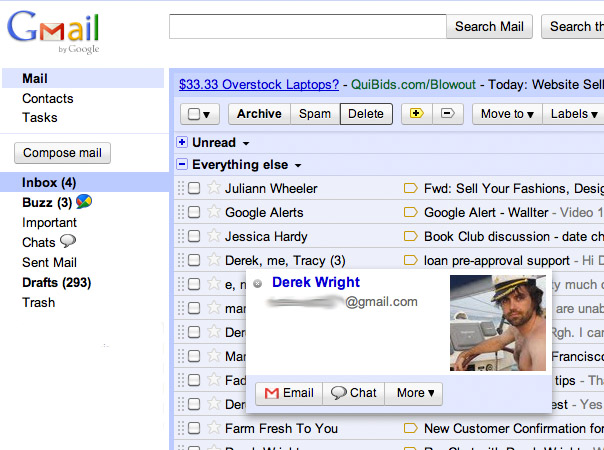Open the Unread section options arrow

tap(246, 143)
